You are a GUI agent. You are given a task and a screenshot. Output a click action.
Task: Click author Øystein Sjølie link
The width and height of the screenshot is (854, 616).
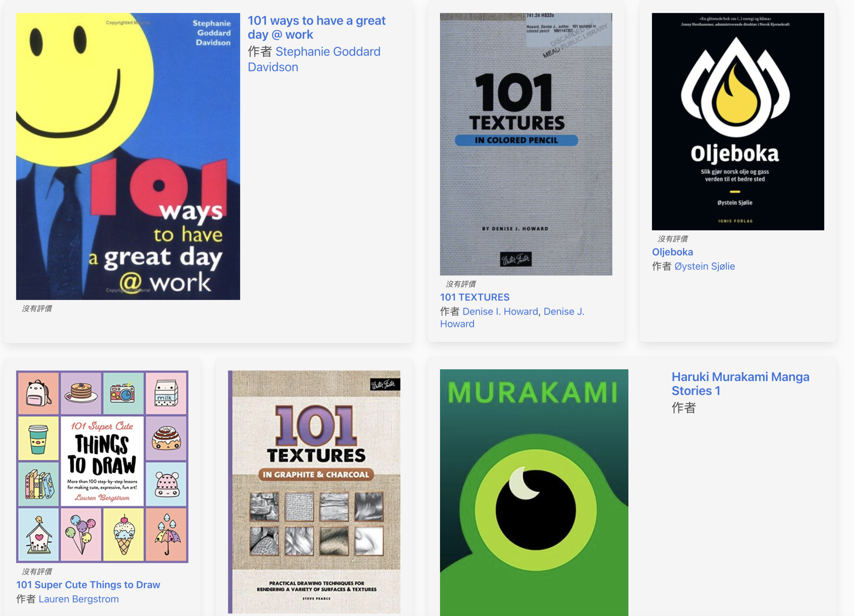(704, 266)
